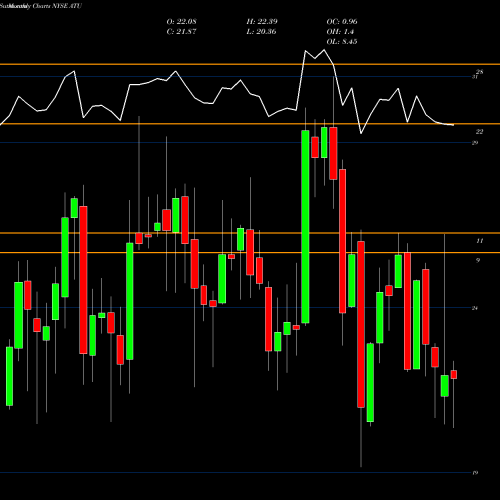
Task: Click the axis label '11'
Action: 479,241
